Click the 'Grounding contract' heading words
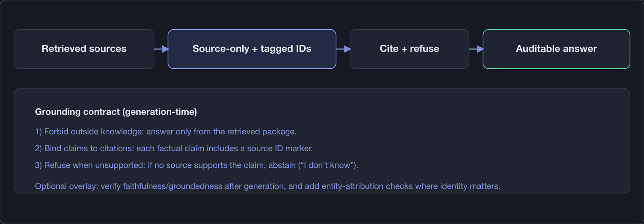Viewport: 644px width, 224px height. click(77, 112)
